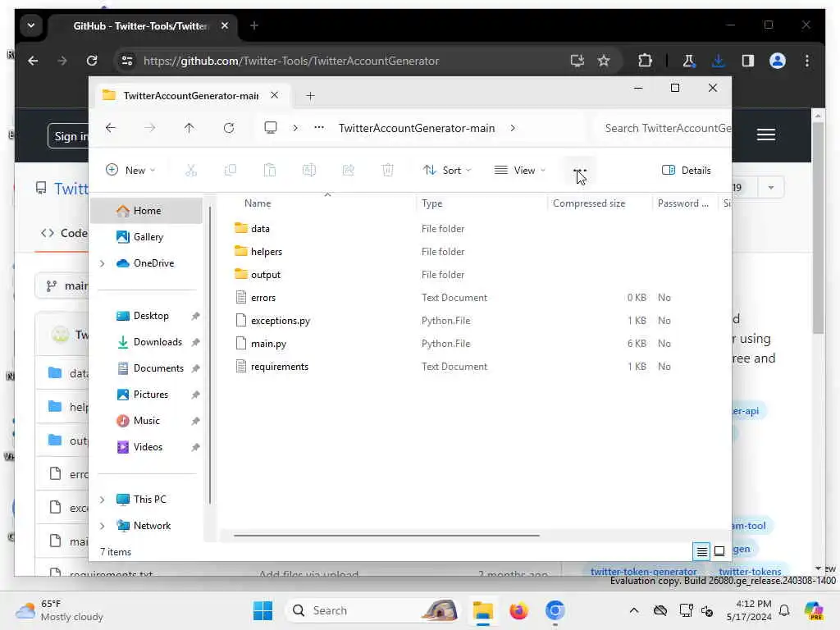Viewport: 840px width, 630px height.
Task: Open Chrome tab search dropdown
Action: coord(31,25)
